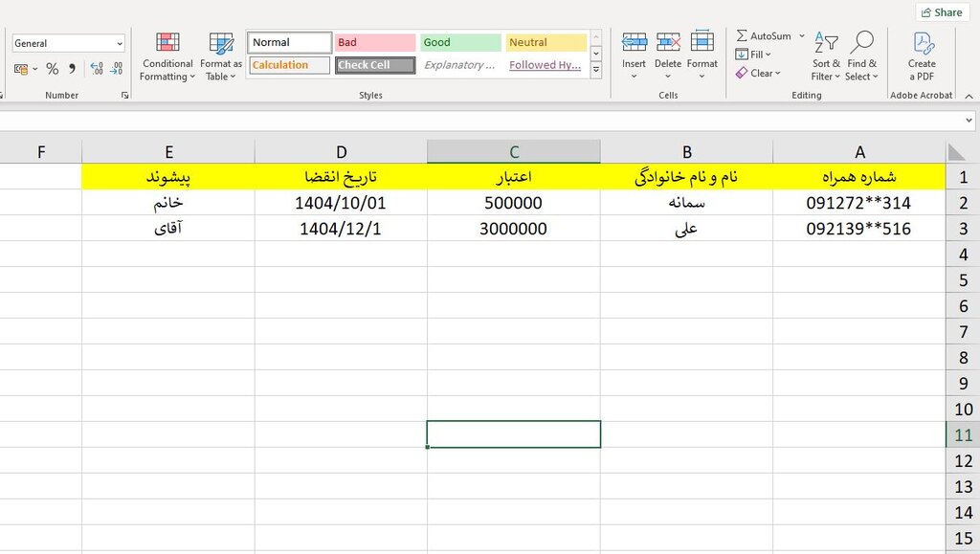Click the Share button

[x=940, y=12]
